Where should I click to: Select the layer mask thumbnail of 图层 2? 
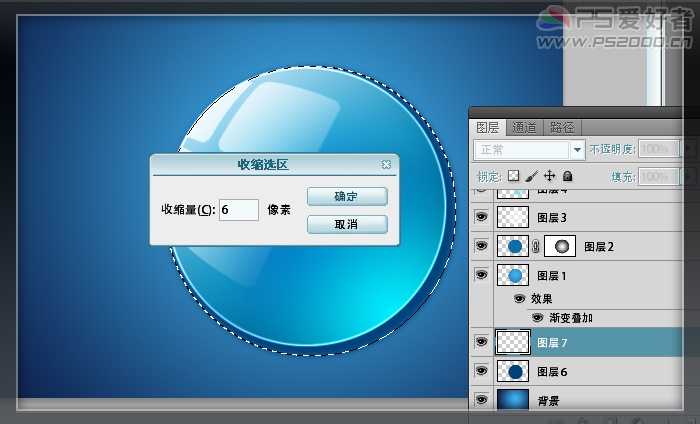tap(560, 246)
